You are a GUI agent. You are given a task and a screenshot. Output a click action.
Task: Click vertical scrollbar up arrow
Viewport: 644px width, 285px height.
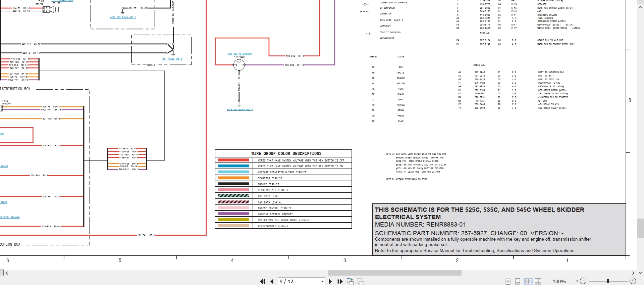(640, 7)
